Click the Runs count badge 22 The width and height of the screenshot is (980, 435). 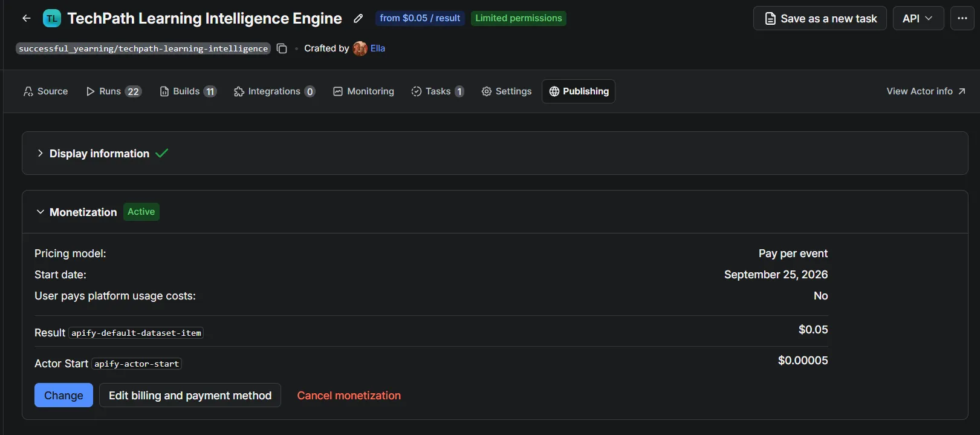[x=133, y=91]
